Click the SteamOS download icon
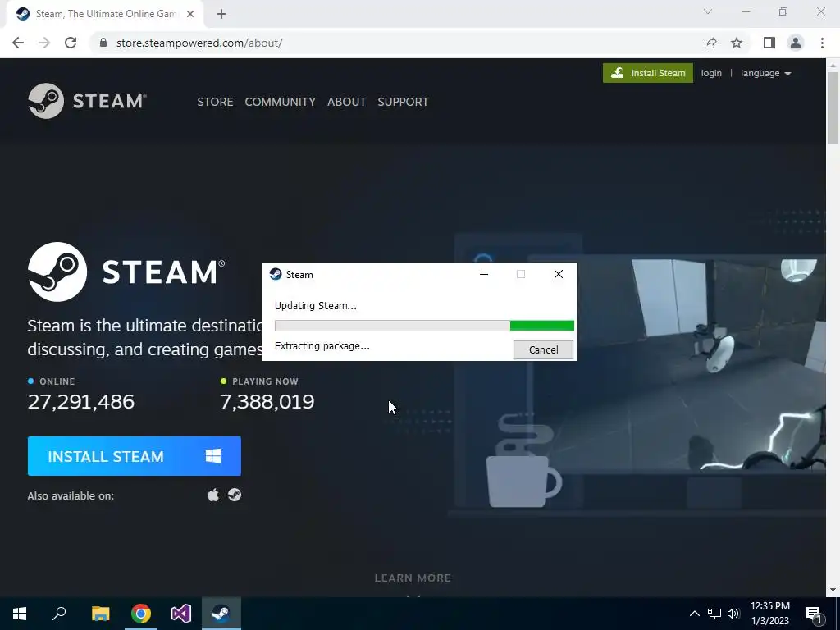 click(x=234, y=495)
